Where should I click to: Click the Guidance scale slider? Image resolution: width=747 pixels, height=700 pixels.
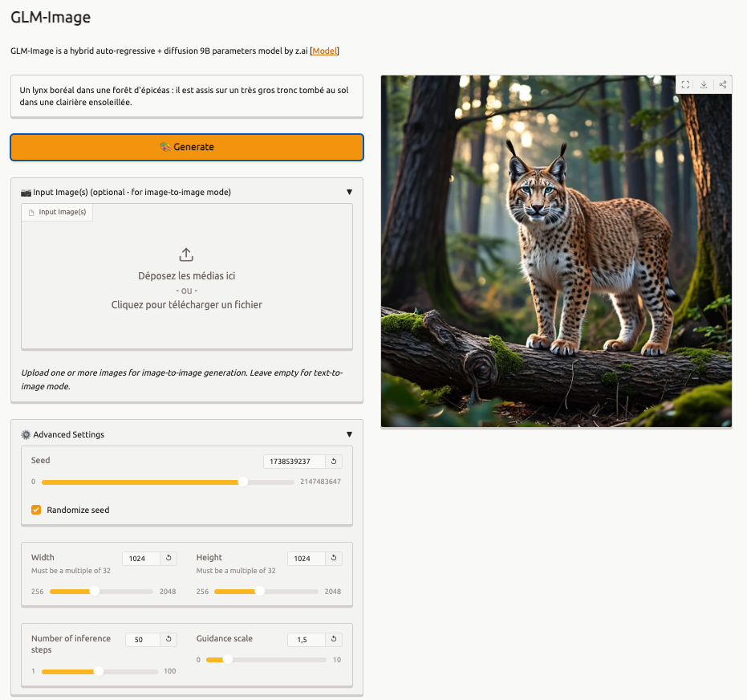coord(266,660)
